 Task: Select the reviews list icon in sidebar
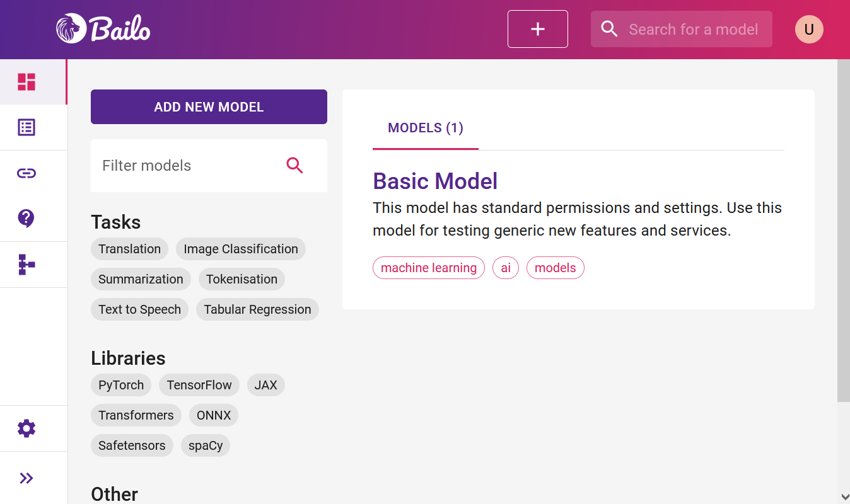click(x=26, y=127)
